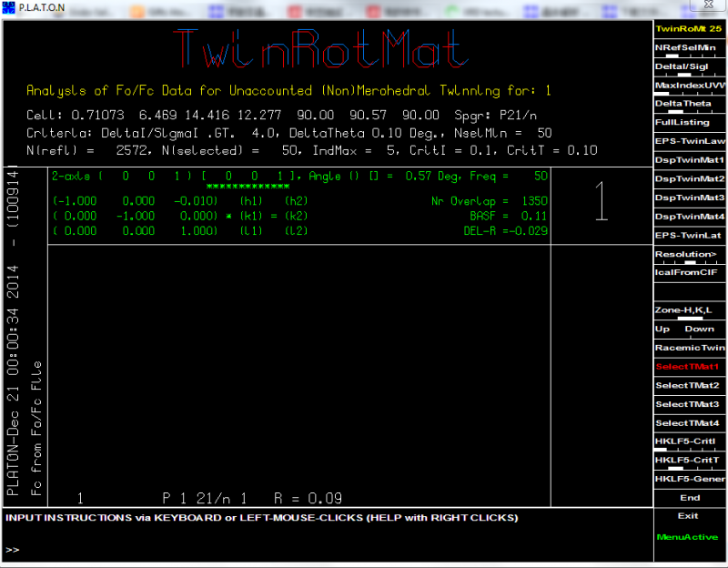The image size is (728, 568).
Task: Select DspTwinMat4 in the side menu
Action: tap(689, 217)
